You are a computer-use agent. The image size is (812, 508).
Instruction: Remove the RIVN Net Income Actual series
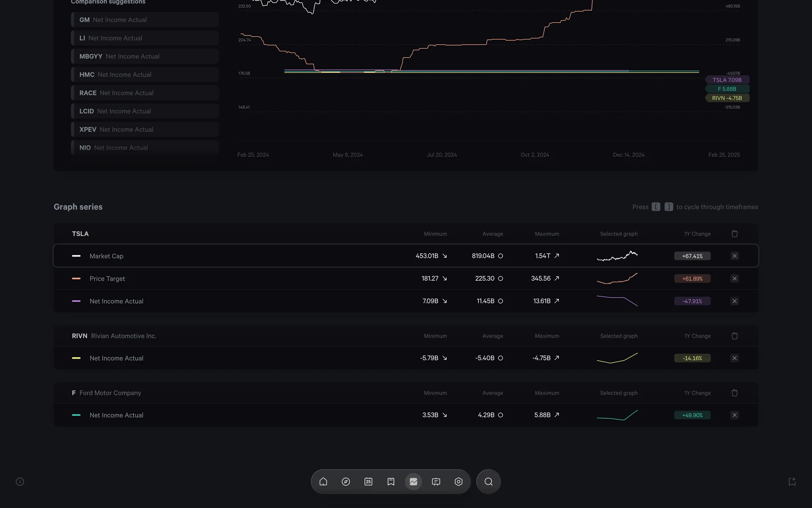tap(735, 358)
